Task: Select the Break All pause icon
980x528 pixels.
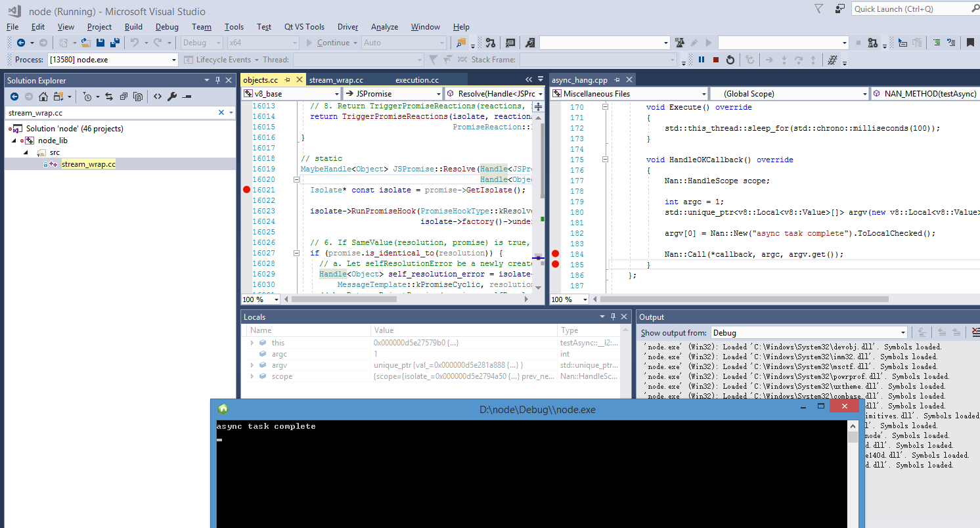Action: pyautogui.click(x=702, y=59)
